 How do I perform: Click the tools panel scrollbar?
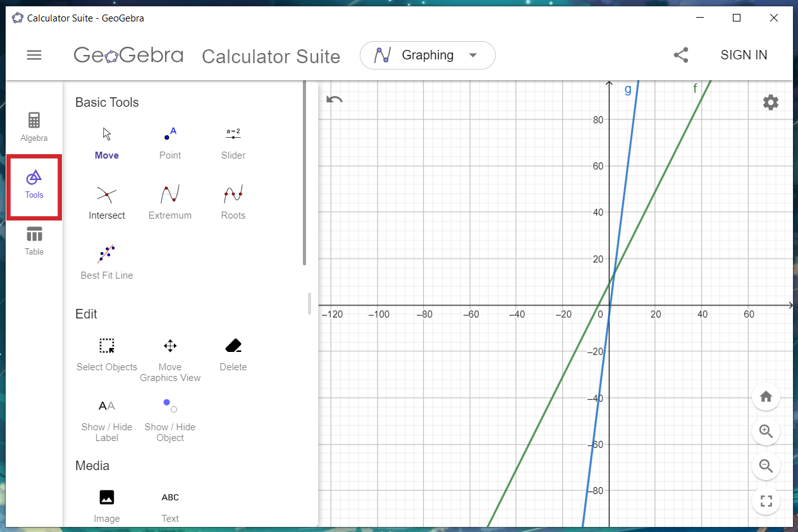pos(305,174)
